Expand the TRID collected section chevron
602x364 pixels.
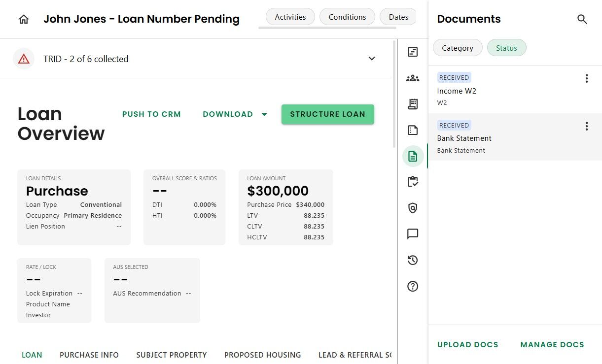372,59
